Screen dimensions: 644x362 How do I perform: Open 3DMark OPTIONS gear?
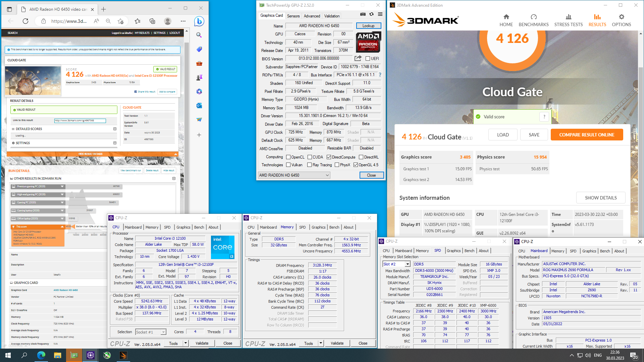click(622, 20)
